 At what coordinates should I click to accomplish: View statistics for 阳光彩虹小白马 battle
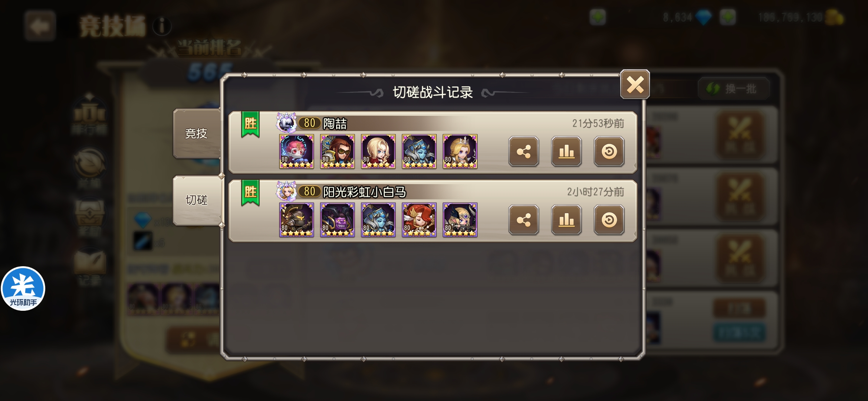(566, 220)
